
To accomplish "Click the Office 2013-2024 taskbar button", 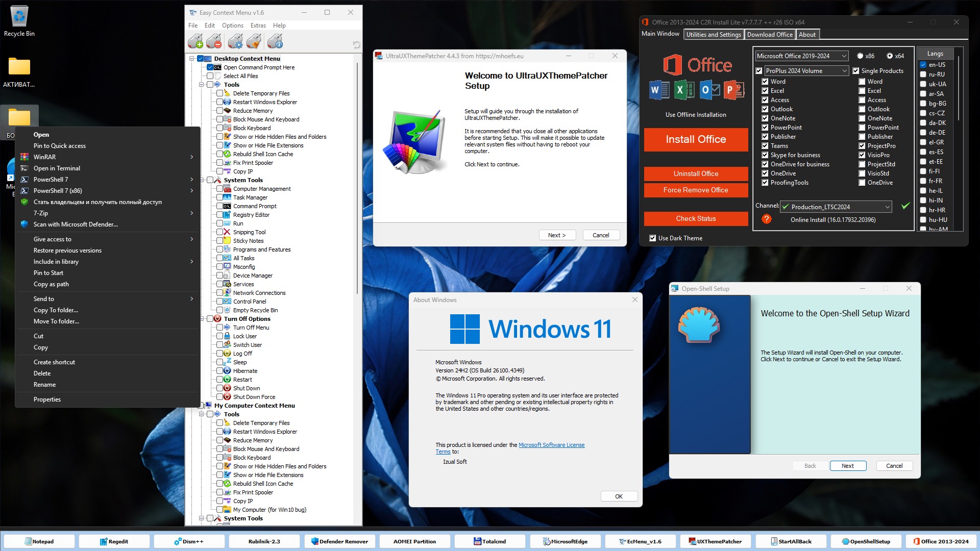I will pos(941,541).
